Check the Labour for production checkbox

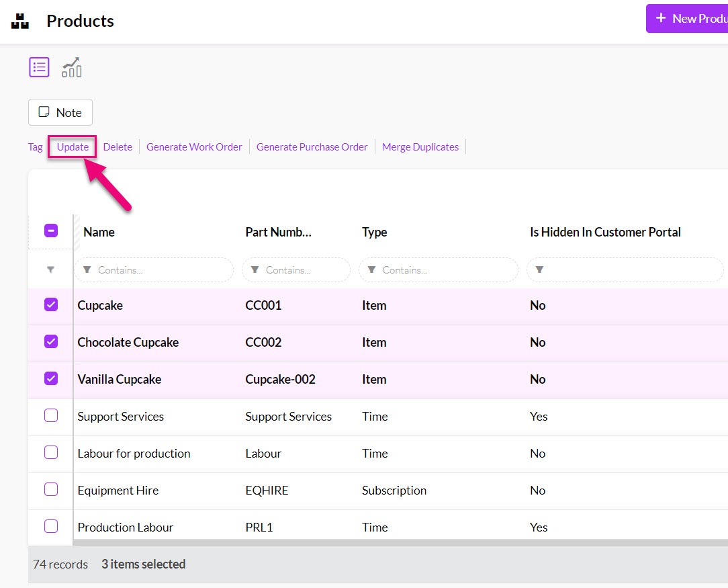click(x=51, y=452)
